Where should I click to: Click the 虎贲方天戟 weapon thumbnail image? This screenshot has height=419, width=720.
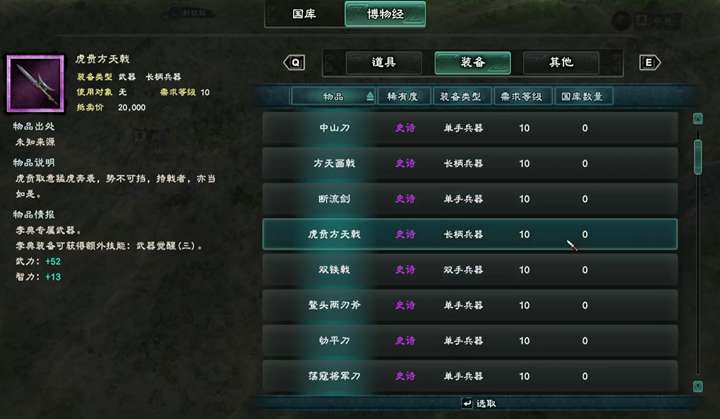(35, 84)
